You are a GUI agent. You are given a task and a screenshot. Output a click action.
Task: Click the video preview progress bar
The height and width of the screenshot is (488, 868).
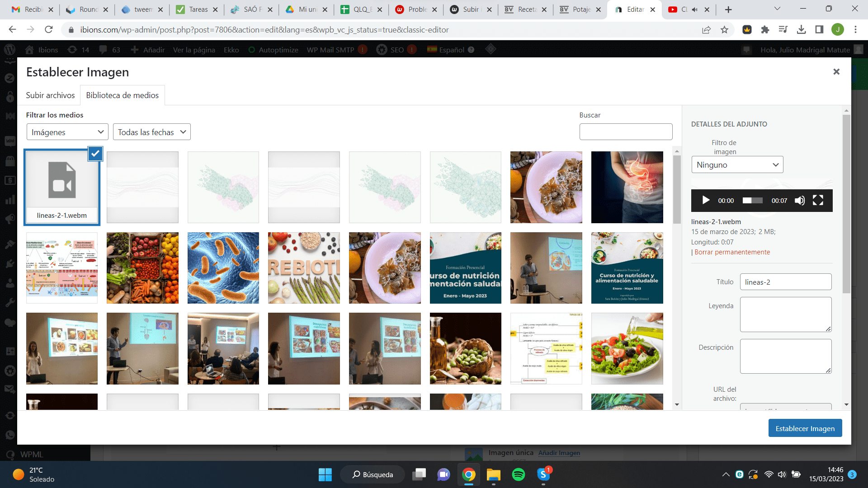click(x=752, y=200)
